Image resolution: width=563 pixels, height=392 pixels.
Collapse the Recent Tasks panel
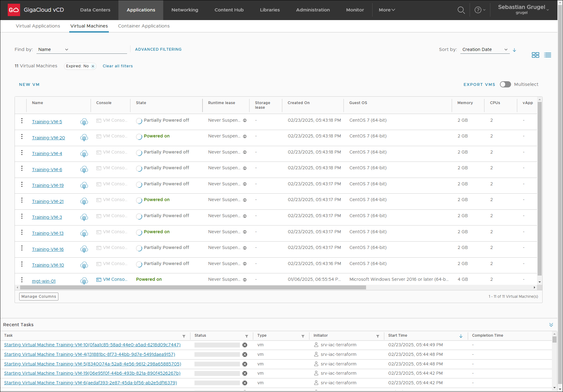(x=551, y=325)
